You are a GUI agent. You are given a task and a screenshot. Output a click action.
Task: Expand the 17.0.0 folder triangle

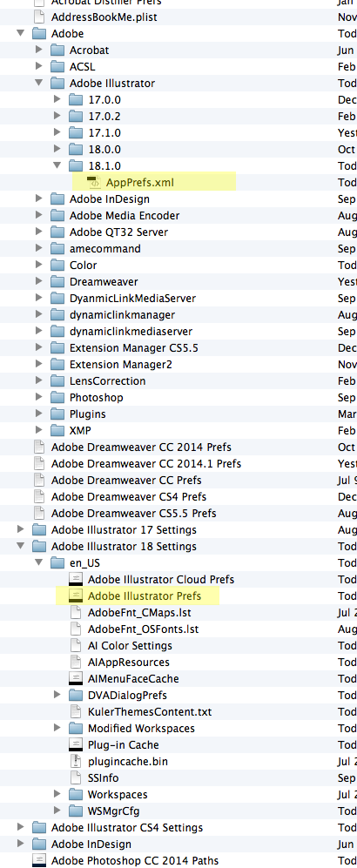[57, 99]
